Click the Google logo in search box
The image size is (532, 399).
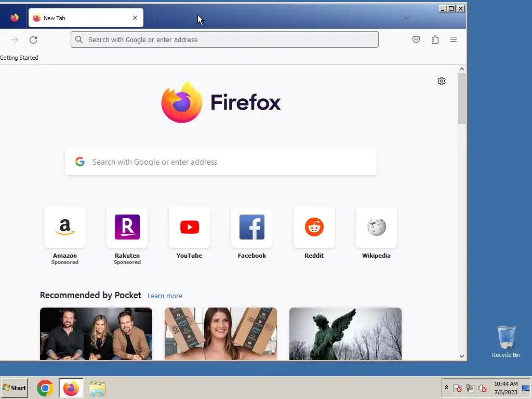tap(79, 162)
